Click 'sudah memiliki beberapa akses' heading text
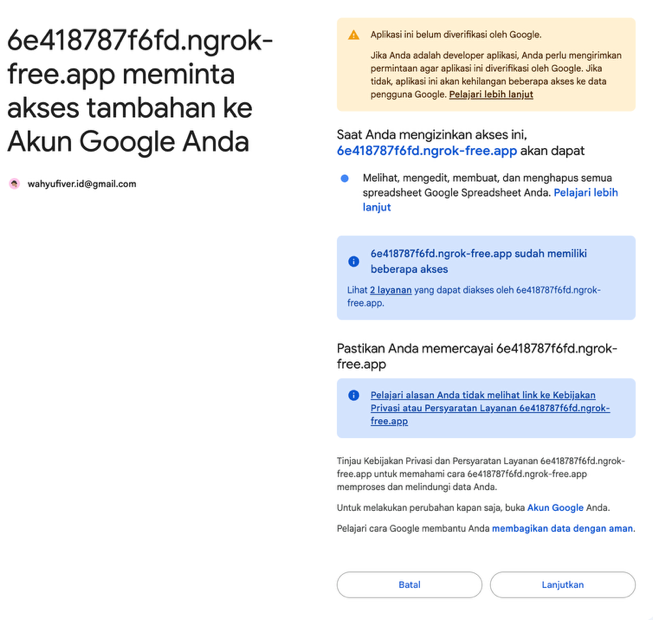653x620 pixels. (x=479, y=261)
